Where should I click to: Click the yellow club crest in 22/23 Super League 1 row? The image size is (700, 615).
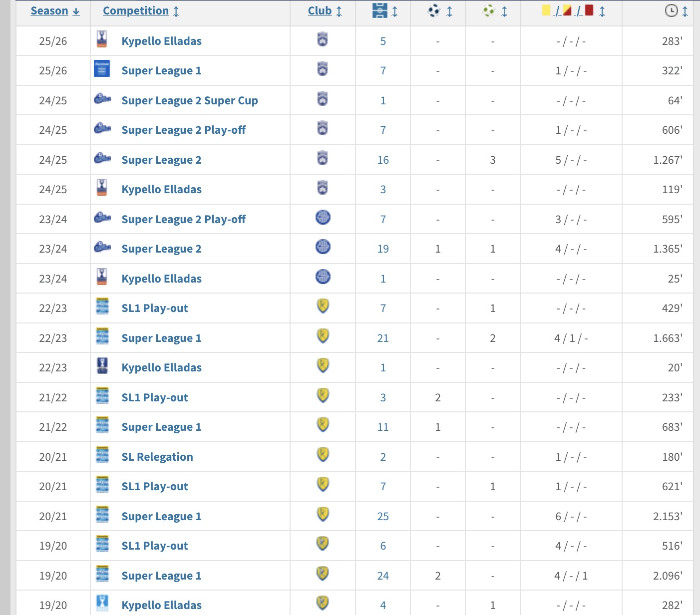(x=323, y=336)
